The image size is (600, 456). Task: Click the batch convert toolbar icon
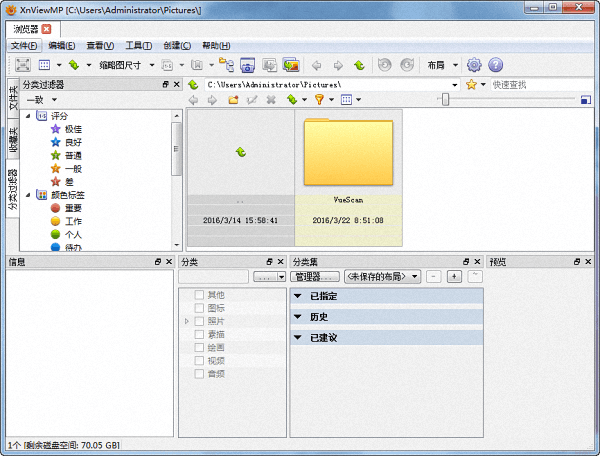[x=269, y=65]
